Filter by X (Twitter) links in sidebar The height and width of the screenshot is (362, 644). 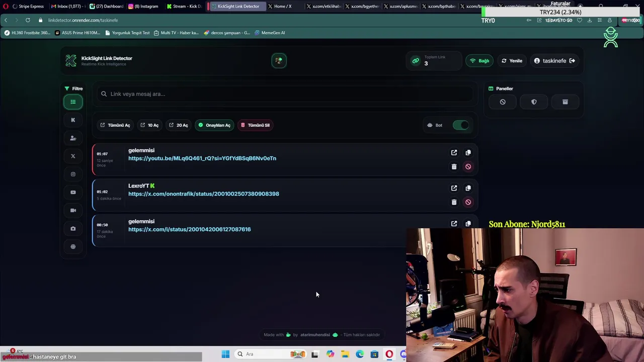(x=73, y=156)
